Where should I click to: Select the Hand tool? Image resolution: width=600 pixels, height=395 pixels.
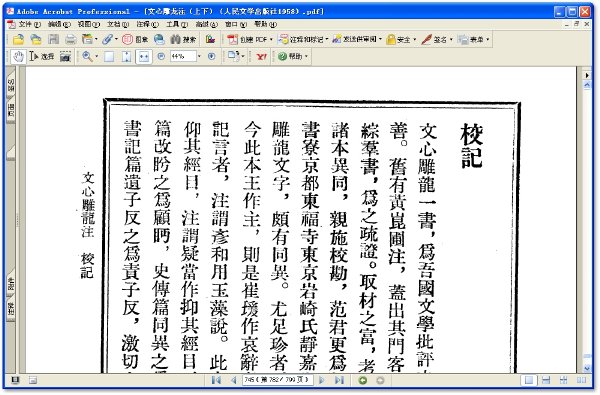coord(18,57)
